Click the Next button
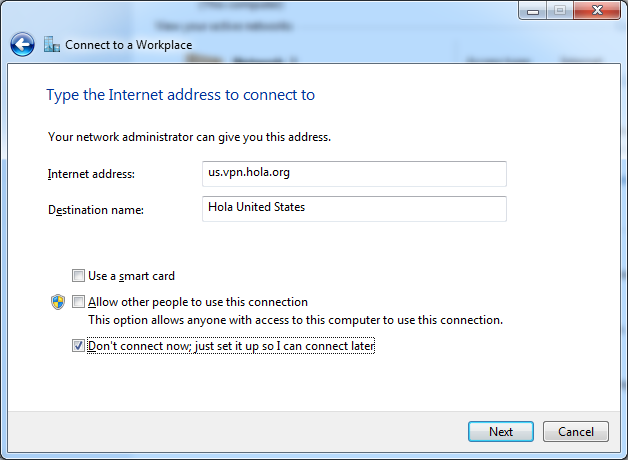 point(501,432)
